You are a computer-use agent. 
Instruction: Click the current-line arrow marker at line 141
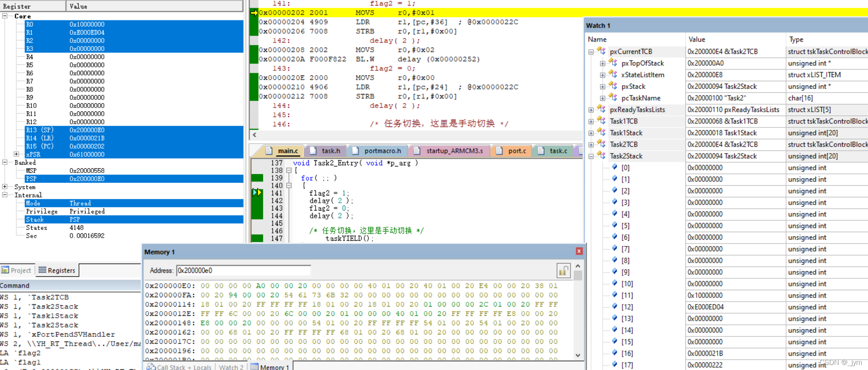pos(257,192)
